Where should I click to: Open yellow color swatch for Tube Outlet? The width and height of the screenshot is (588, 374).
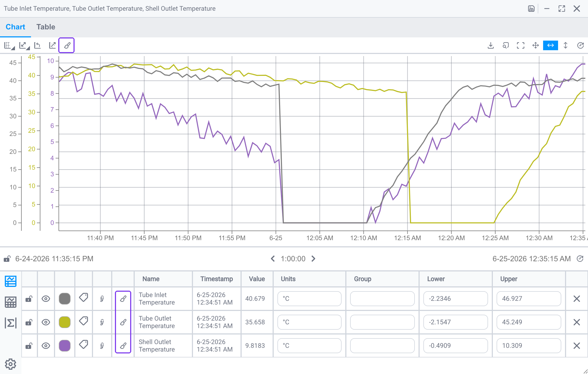pos(65,322)
